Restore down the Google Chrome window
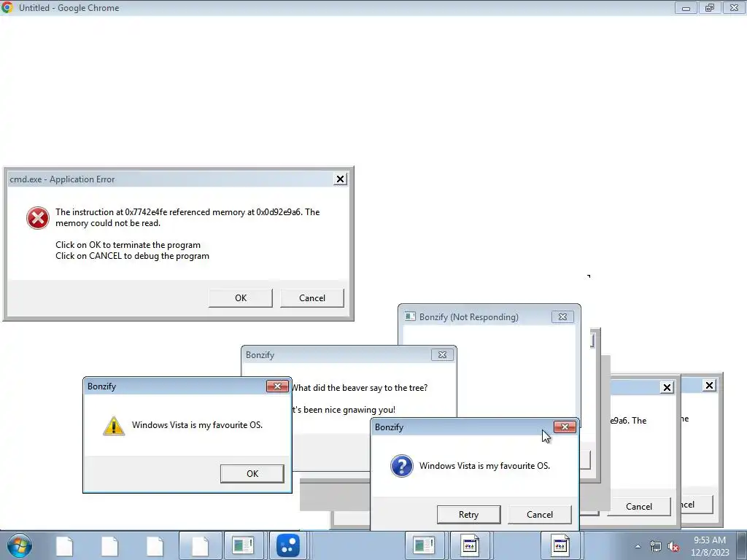The width and height of the screenshot is (747, 560). (x=710, y=8)
